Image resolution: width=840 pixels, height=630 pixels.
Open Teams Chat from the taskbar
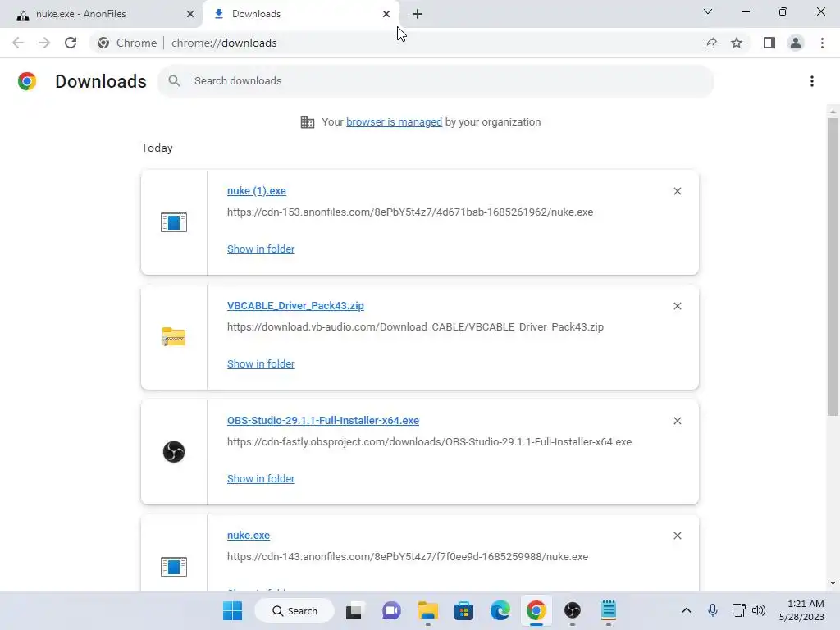(x=391, y=610)
